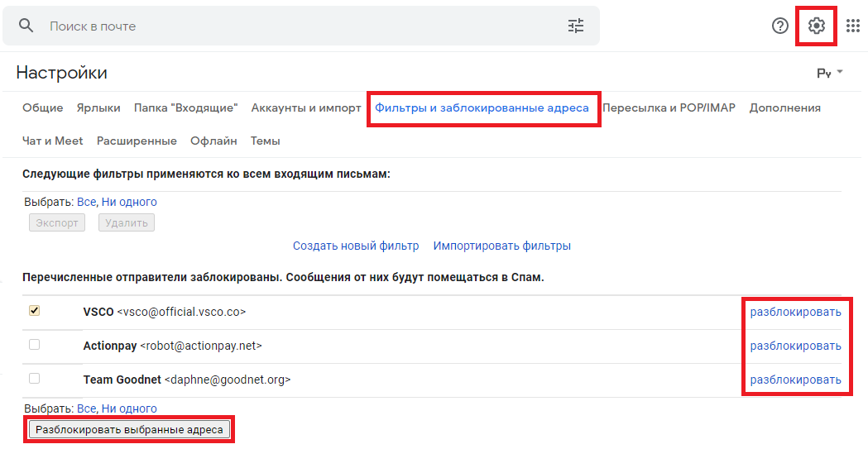Open the Help question mark icon

click(x=779, y=26)
